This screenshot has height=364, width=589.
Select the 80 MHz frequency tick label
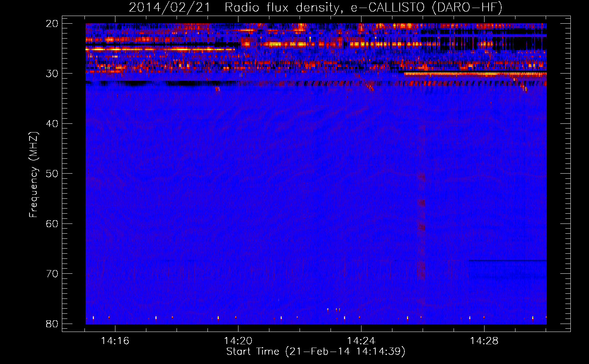pyautogui.click(x=52, y=324)
